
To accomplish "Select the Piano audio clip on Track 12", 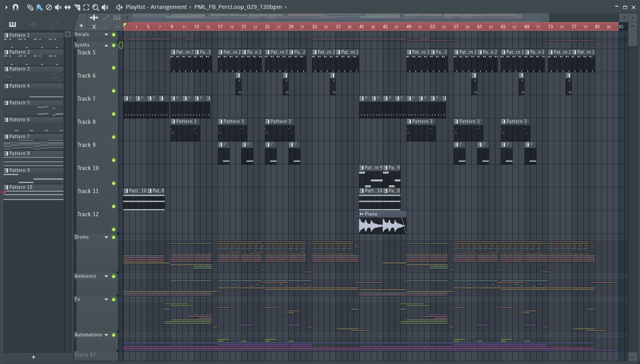I will [382, 222].
